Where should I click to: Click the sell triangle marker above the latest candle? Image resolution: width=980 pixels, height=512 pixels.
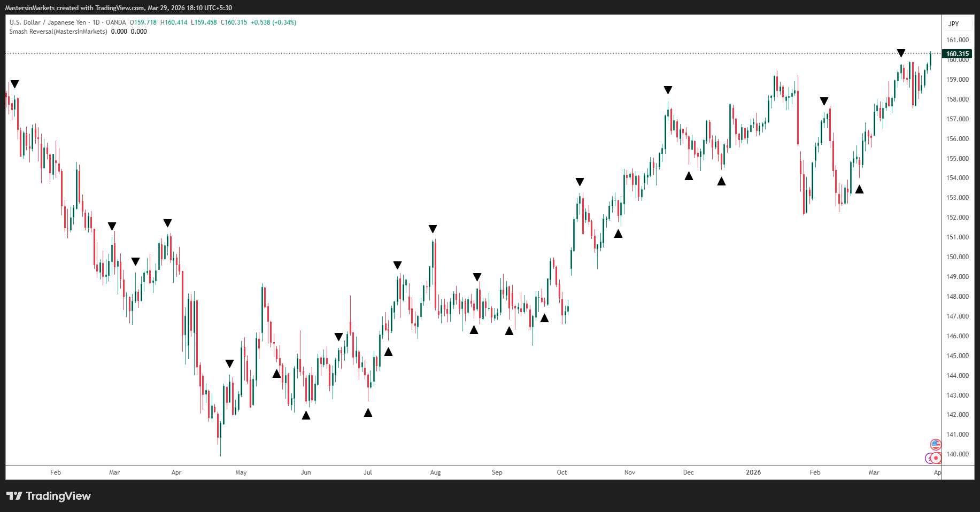901,52
